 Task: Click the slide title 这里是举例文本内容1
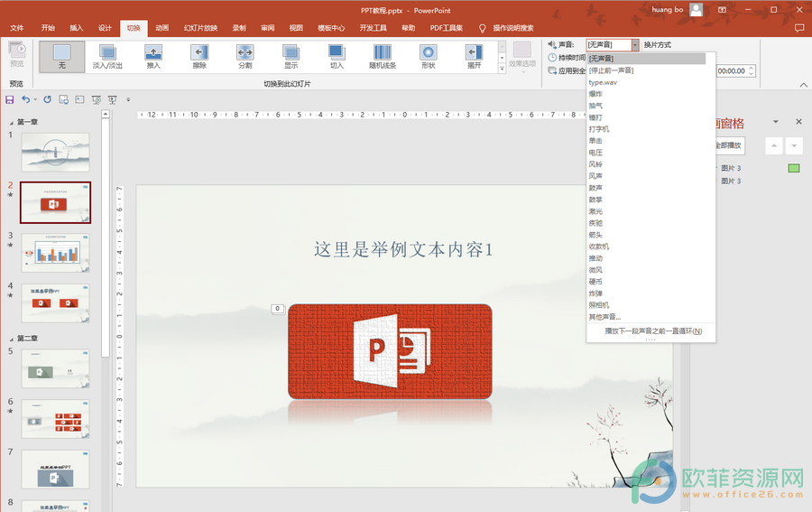(x=403, y=250)
